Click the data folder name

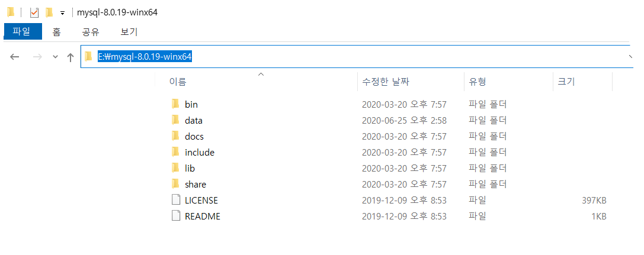(x=194, y=121)
